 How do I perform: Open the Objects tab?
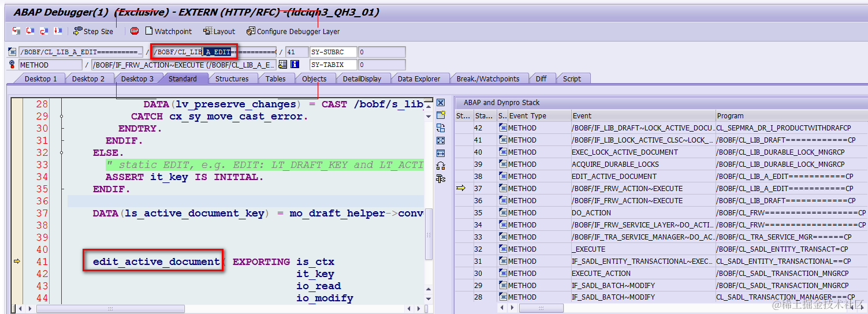(x=314, y=78)
